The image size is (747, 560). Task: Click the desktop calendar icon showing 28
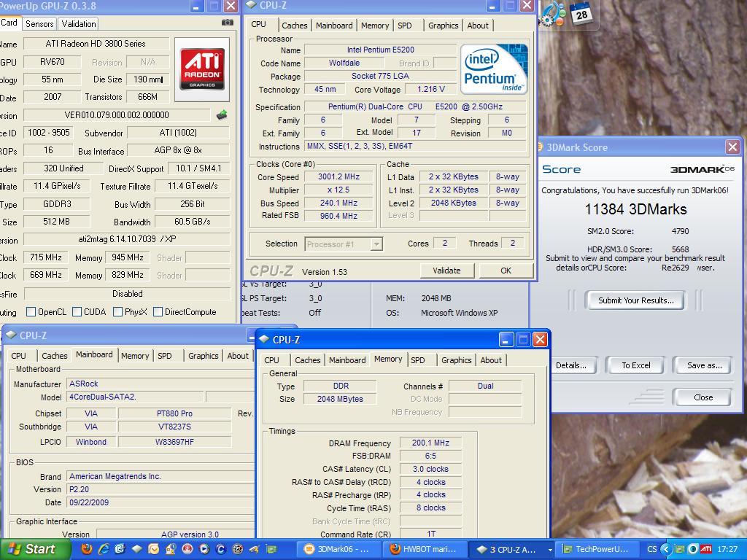[581, 13]
